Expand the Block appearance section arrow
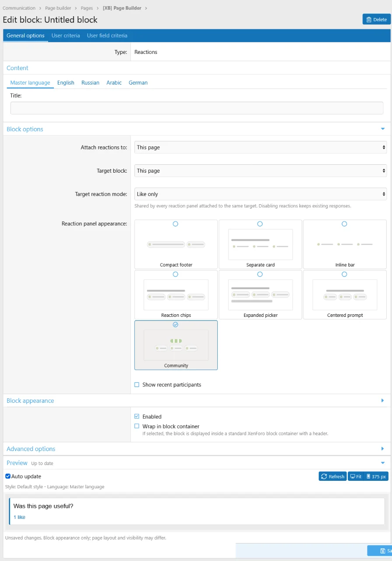Viewport: 392px width, 561px height. pos(383,401)
